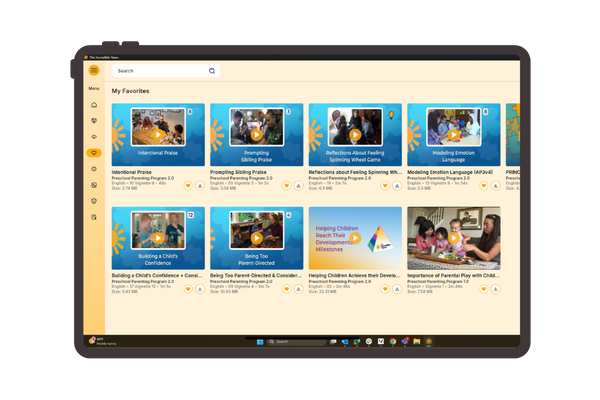
Task: Download the Intentional Praise video
Action: click(x=199, y=185)
